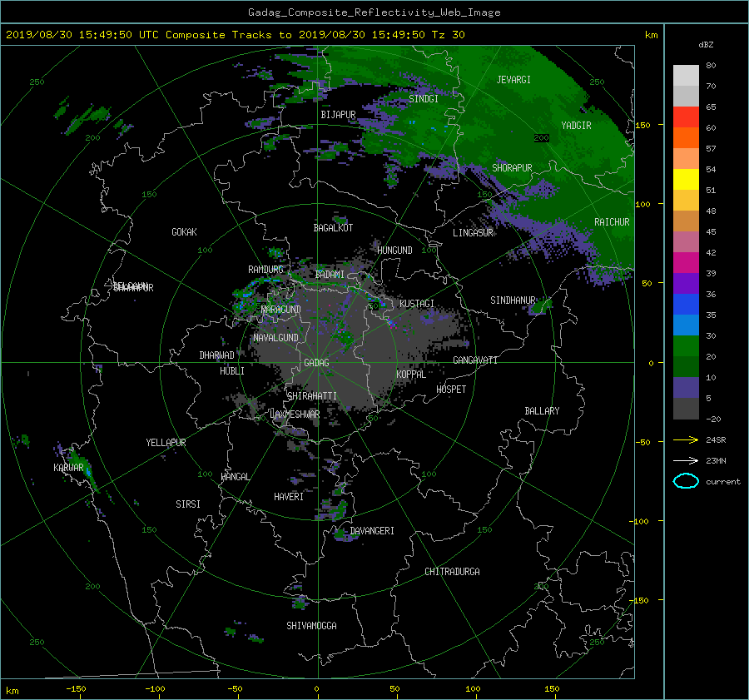Screen dimensions: 749x700
Task: Click the RAICHUR city label
Action: pyautogui.click(x=612, y=222)
